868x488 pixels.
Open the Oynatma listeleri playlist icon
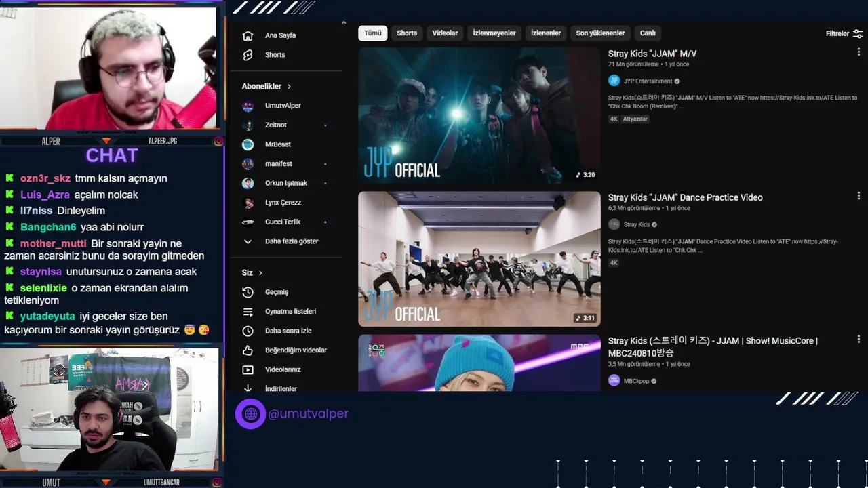(x=248, y=312)
